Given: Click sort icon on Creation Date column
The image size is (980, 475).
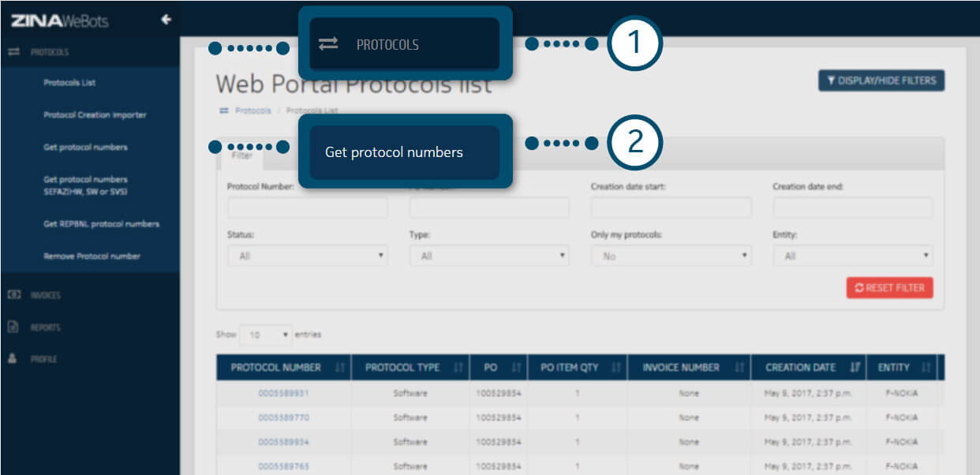Looking at the screenshot, I should [x=855, y=368].
